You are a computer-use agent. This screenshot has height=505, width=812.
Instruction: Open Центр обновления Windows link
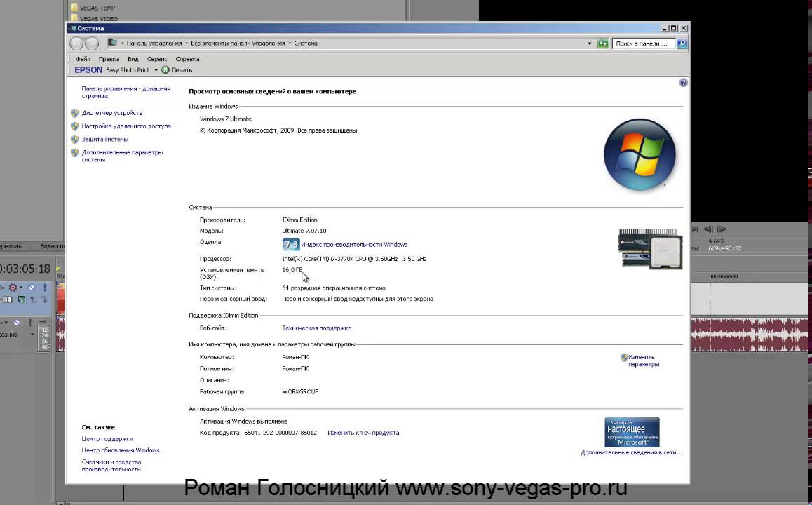coord(120,450)
